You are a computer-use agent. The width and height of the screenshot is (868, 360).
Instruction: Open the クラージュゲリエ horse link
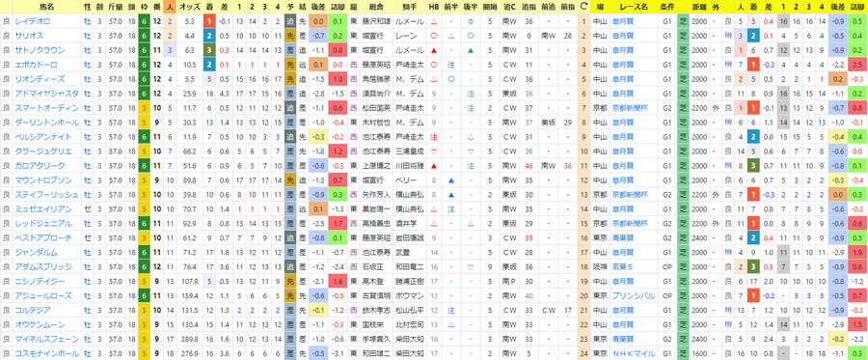[43, 151]
